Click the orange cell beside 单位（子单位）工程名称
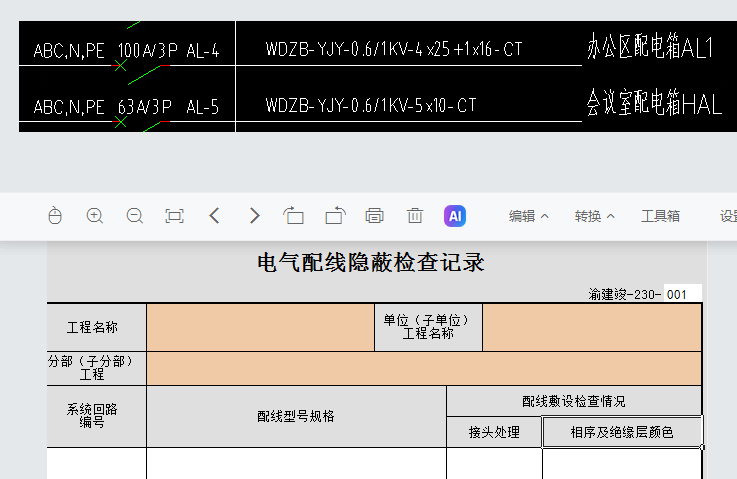737x479 pixels. [592, 327]
